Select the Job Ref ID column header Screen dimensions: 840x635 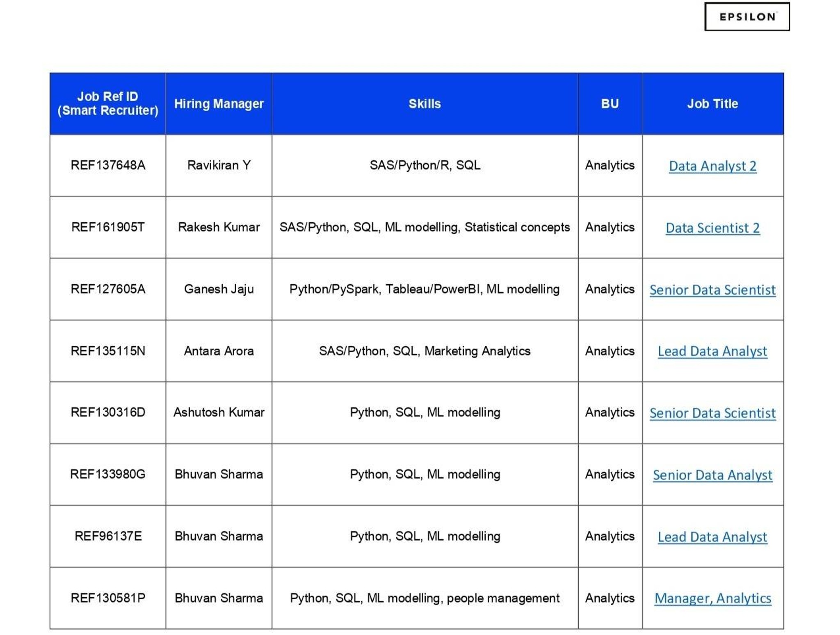pos(108,103)
